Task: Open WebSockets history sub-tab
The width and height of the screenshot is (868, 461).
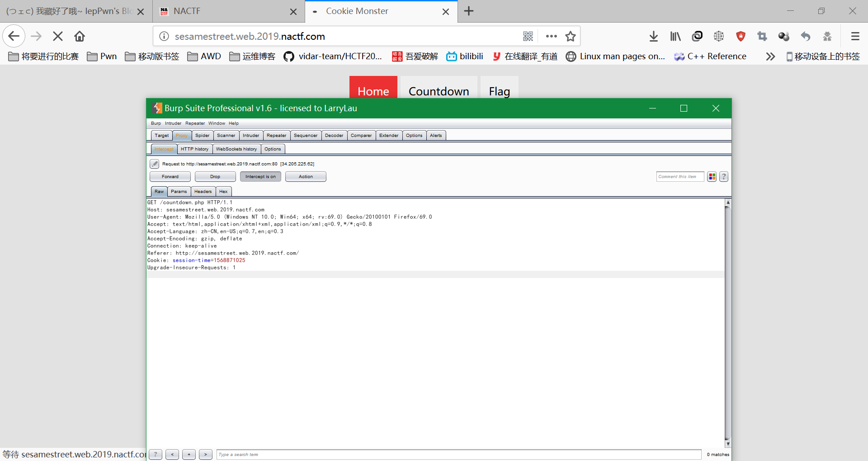Action: point(236,149)
